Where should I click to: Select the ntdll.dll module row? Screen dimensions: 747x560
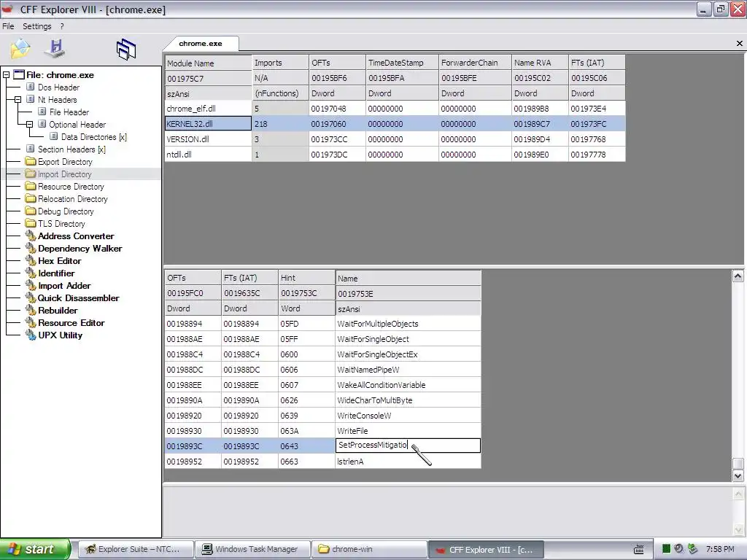395,155
